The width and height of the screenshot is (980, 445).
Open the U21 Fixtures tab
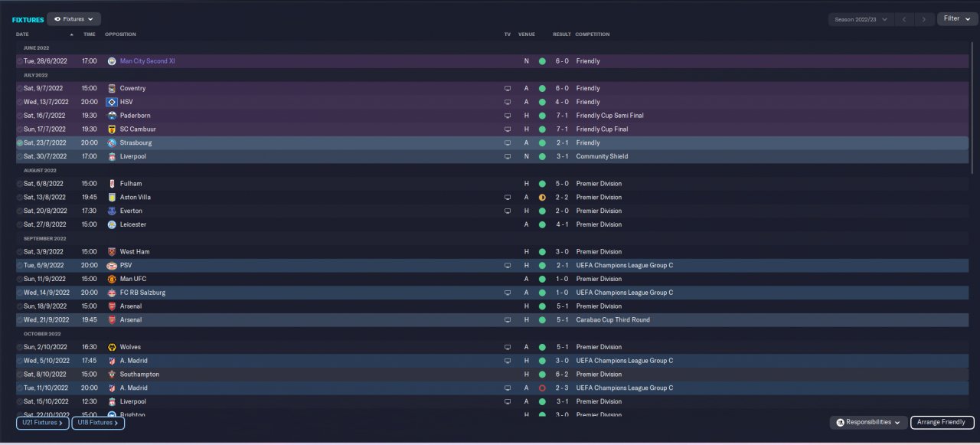pos(43,422)
